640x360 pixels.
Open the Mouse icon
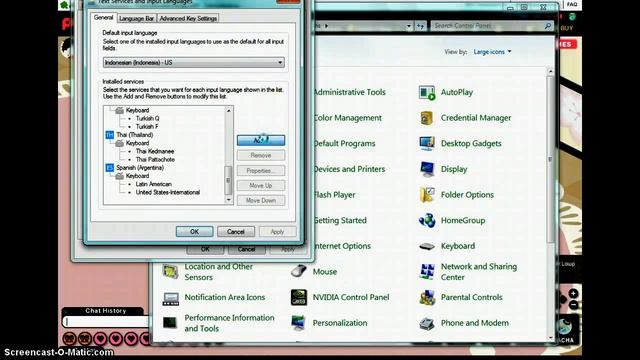pos(299,271)
